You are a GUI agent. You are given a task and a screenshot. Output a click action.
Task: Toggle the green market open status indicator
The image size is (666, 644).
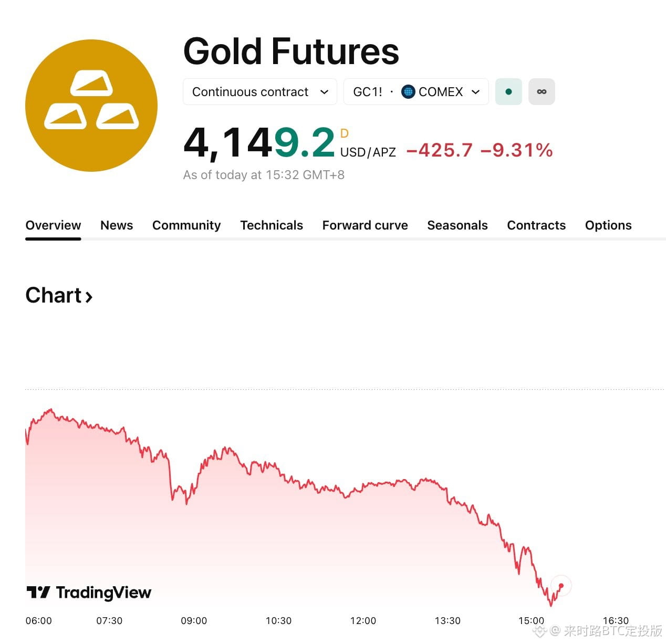[508, 92]
